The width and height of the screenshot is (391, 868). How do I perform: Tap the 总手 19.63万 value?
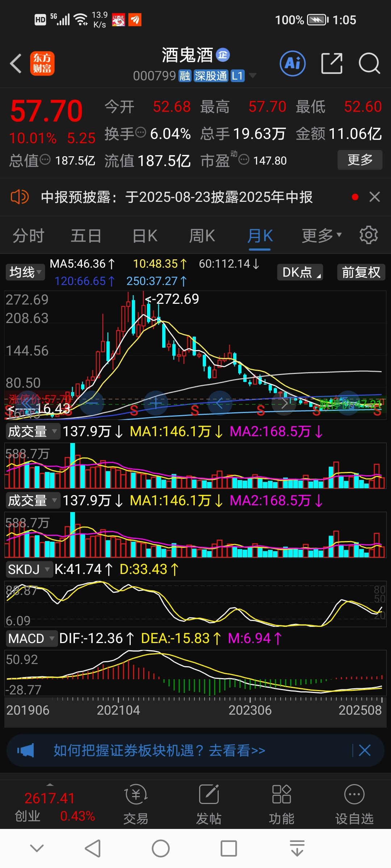(243, 134)
